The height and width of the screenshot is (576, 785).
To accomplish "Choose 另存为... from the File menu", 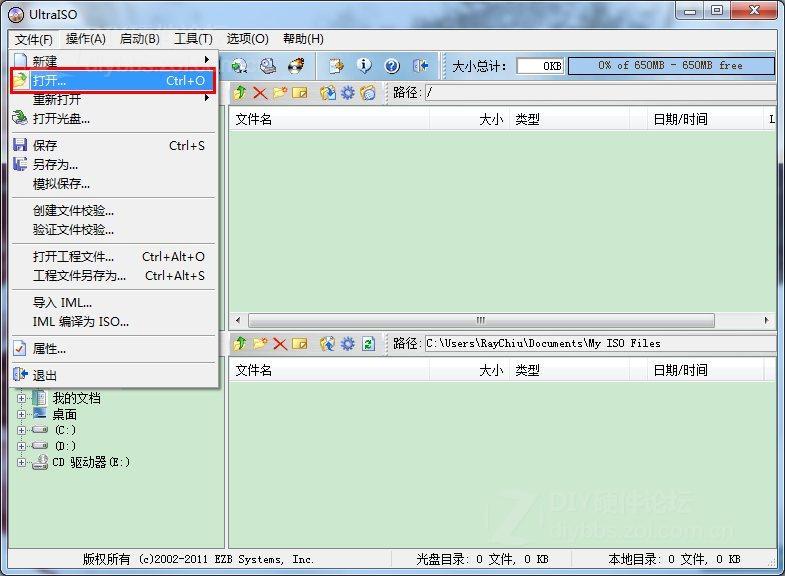I will pyautogui.click(x=113, y=164).
